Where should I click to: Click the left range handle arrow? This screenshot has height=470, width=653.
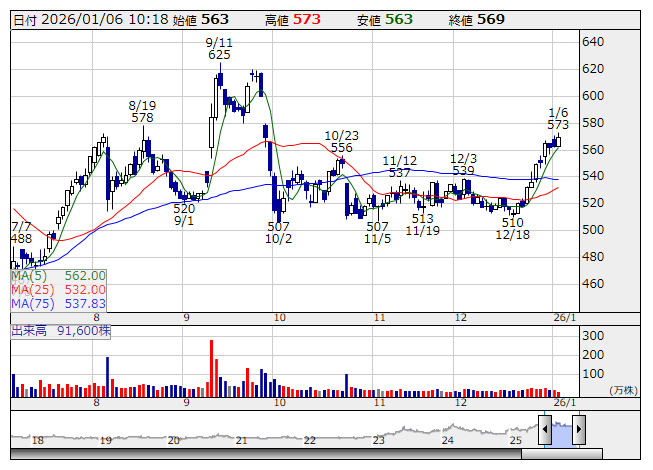click(x=545, y=429)
